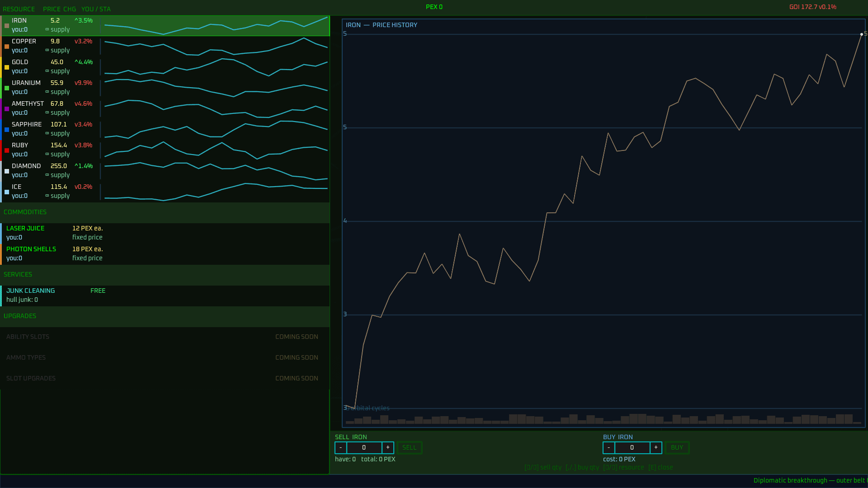The image size is (868, 488).
Task: Select the AMETHYST resource name
Action: tap(28, 103)
